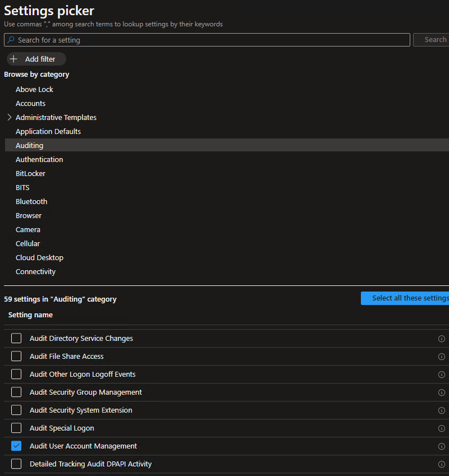Browse the Cloud Desktop category
The image size is (449, 476).
pos(39,258)
